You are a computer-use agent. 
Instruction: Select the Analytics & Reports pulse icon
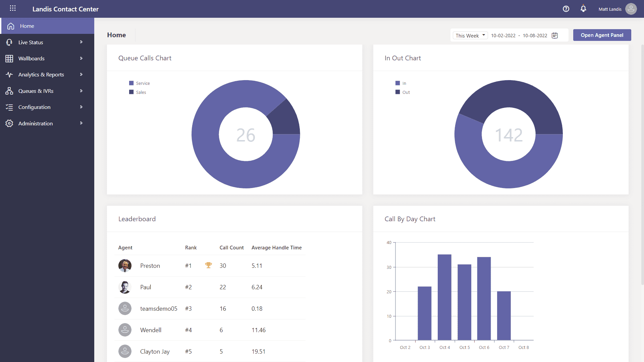pos(9,74)
